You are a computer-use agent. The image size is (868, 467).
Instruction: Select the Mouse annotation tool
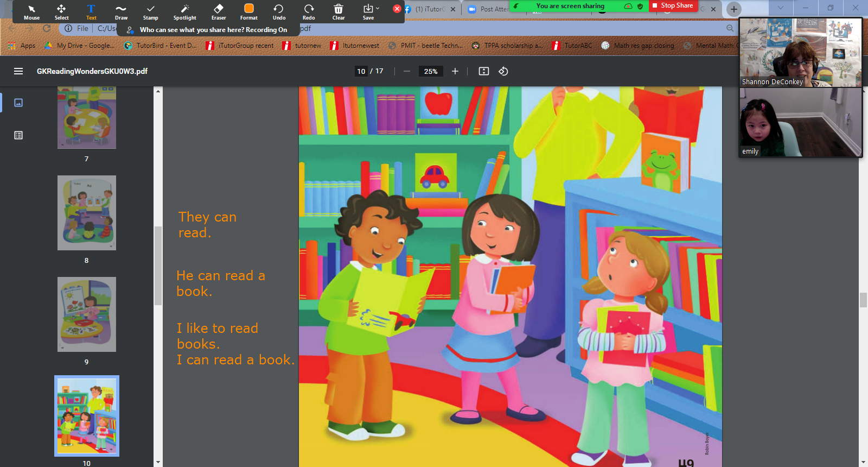point(31,12)
